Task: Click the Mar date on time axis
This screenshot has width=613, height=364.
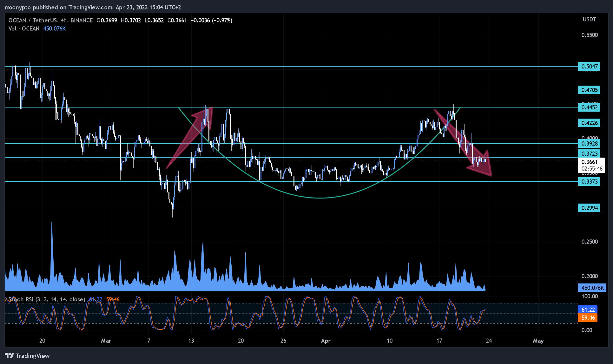Action: coord(106,341)
